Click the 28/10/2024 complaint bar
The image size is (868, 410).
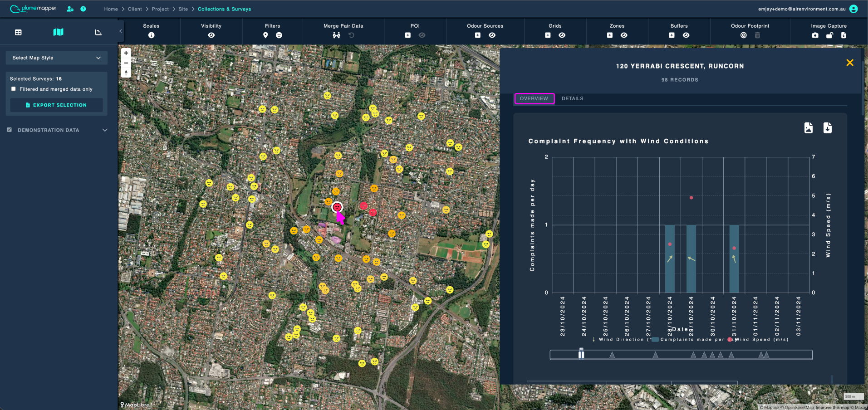tap(670, 259)
